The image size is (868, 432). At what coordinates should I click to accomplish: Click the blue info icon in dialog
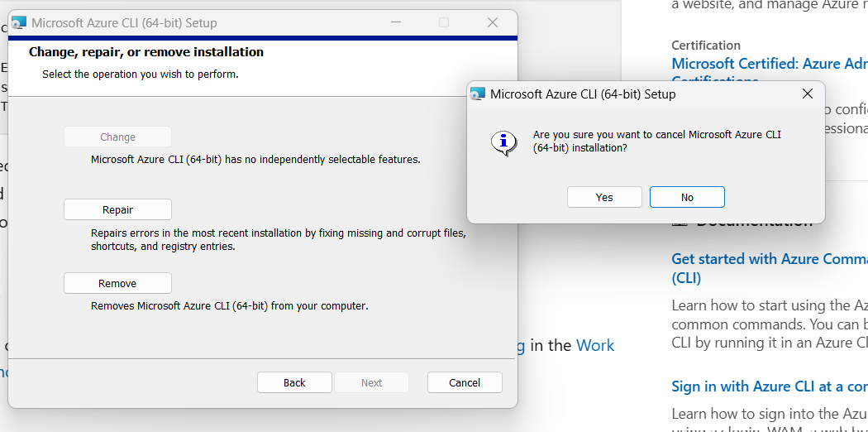[503, 143]
